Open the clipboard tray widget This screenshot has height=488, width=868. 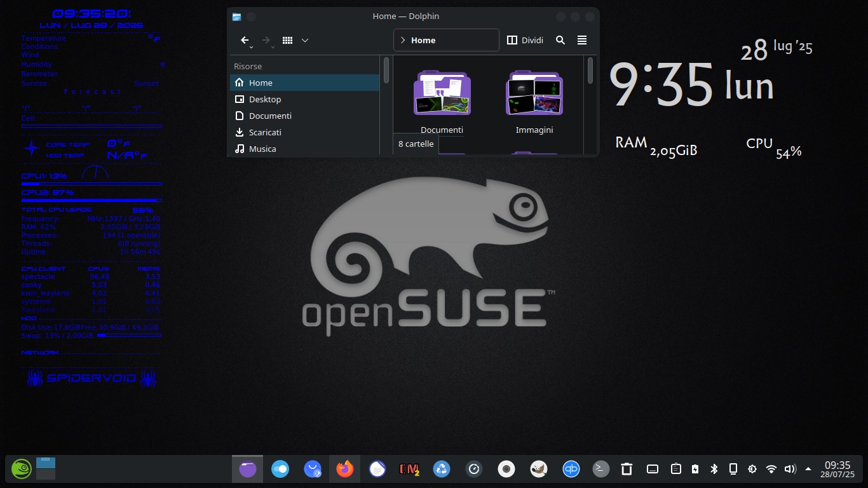(x=676, y=469)
